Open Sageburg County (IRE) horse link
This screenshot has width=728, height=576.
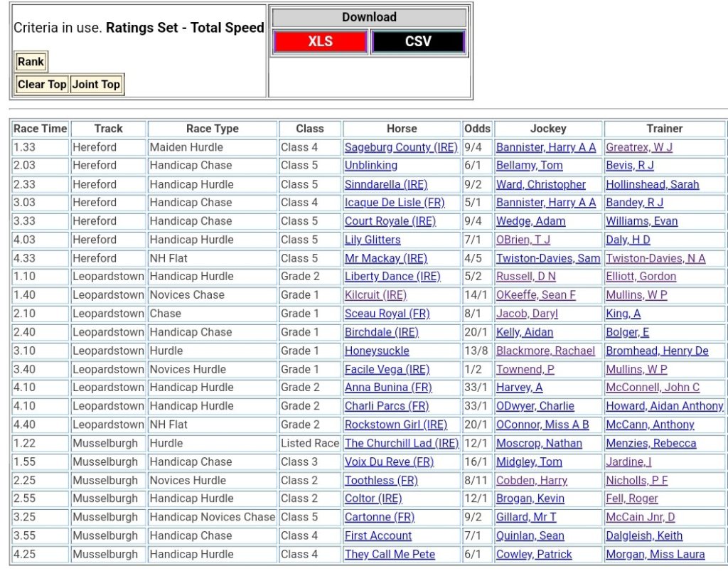[401, 147]
